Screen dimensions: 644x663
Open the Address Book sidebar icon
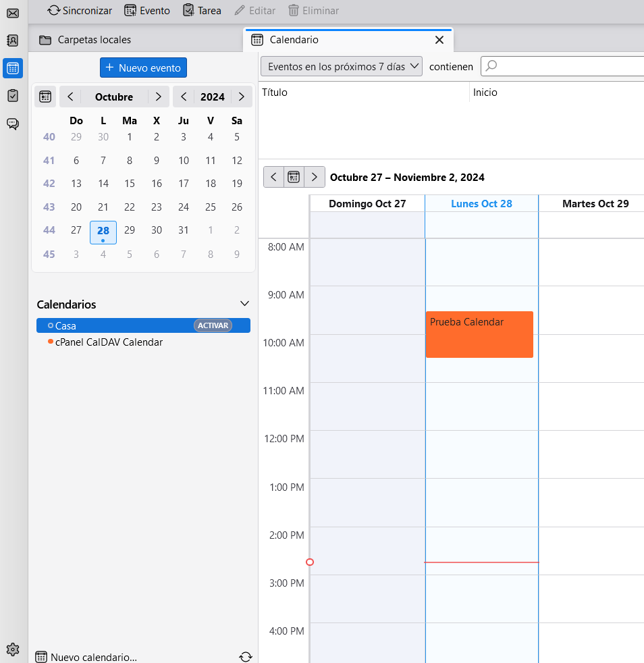click(x=13, y=41)
